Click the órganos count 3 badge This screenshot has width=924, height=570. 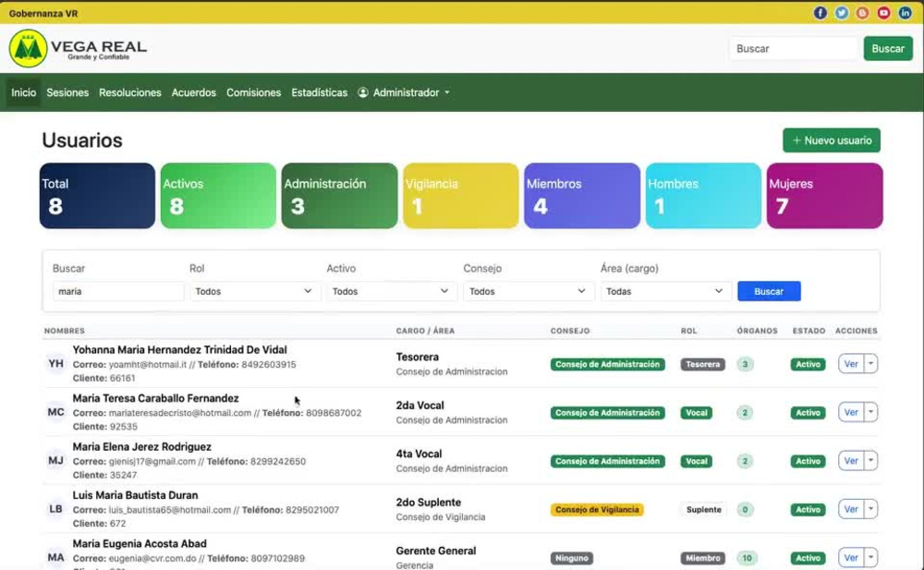[745, 364]
